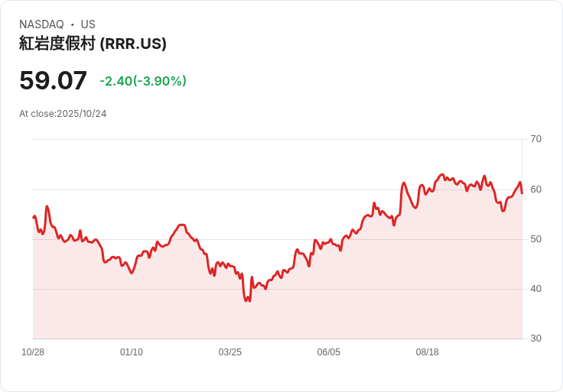Click the NASDAQ exchange label
563x392 pixels.
pos(41,24)
